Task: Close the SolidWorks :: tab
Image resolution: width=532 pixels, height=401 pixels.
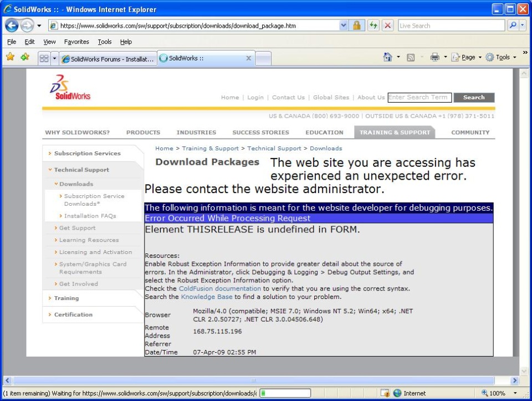Action: click(248, 58)
